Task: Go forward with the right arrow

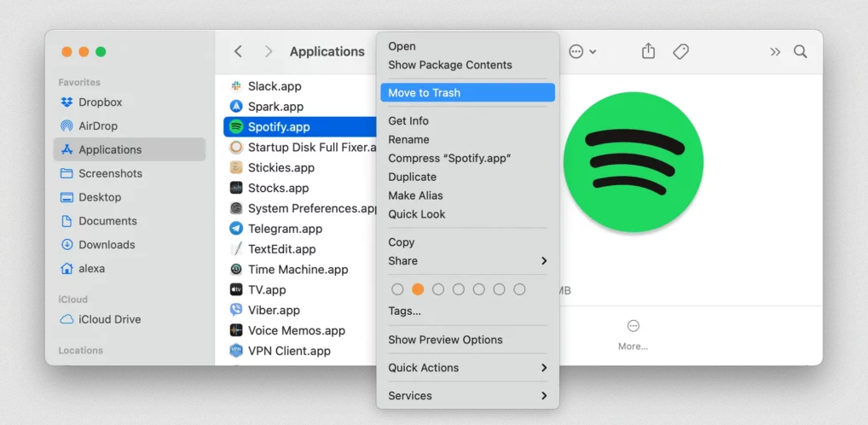Action: (269, 51)
